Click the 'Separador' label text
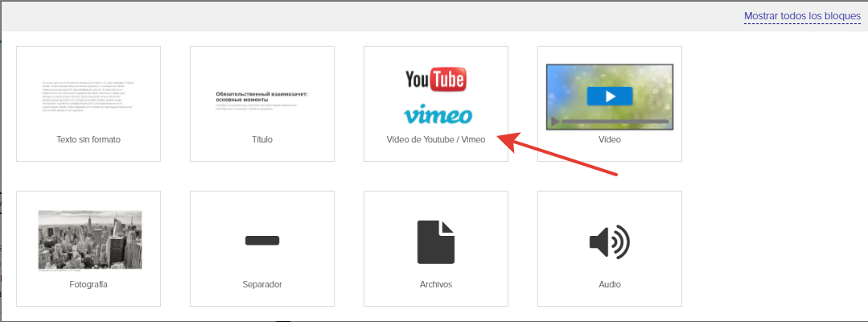Viewport: 868px width, 322px height. click(261, 284)
